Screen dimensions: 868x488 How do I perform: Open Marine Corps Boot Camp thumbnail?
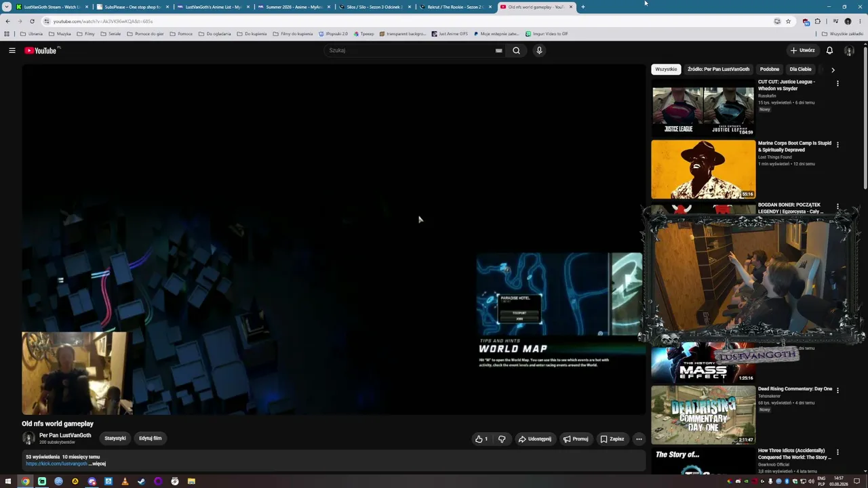pos(703,169)
